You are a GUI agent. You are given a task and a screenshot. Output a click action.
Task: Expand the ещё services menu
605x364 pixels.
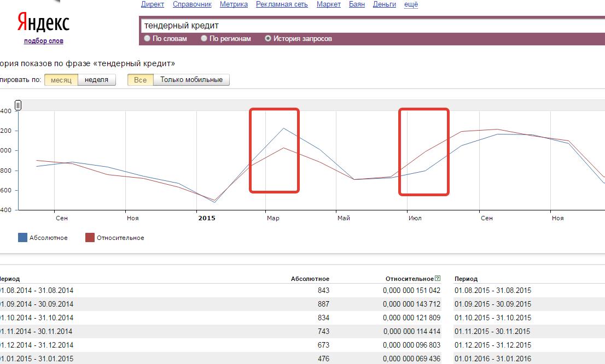coord(411,4)
